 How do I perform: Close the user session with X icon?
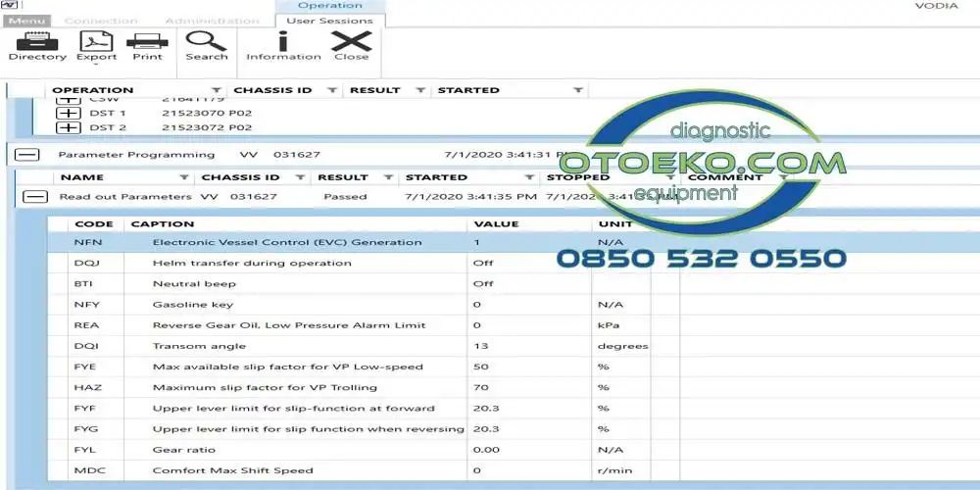tap(351, 46)
